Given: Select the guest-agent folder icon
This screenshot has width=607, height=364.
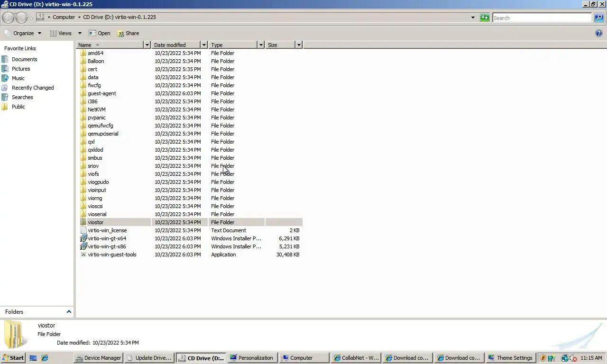Looking at the screenshot, I should point(83,93).
